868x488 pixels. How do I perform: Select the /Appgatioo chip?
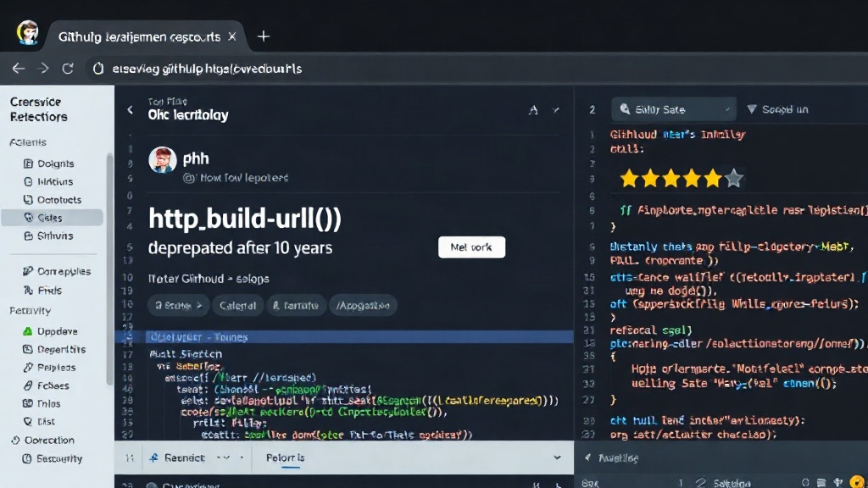[363, 305]
